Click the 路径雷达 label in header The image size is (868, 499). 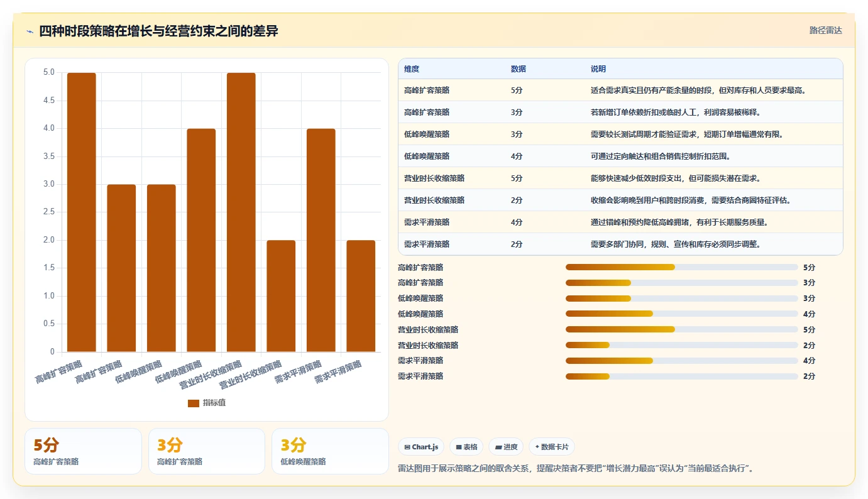[825, 30]
